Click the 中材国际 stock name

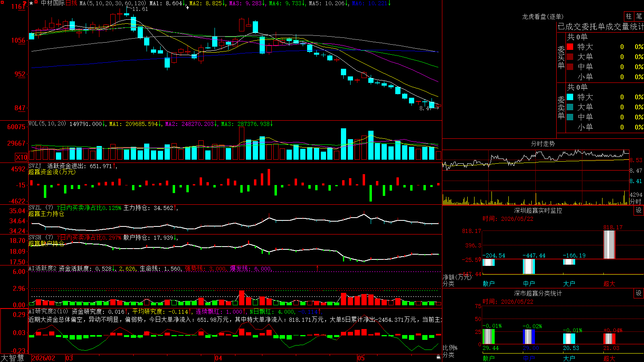(x=53, y=3)
